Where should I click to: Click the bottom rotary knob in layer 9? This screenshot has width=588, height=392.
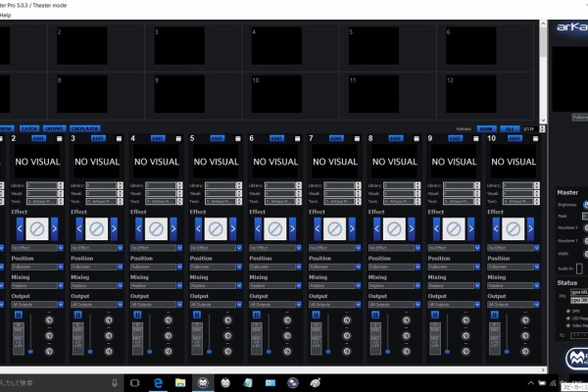click(x=465, y=351)
